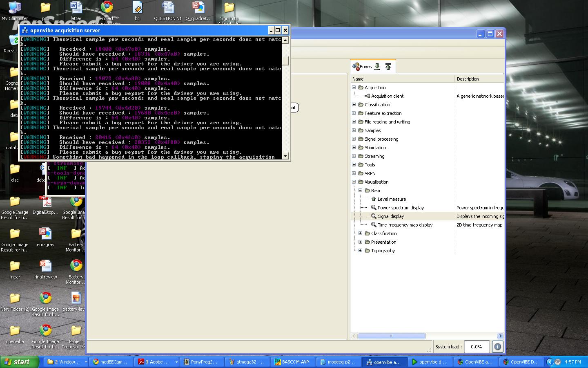Expand the Signal processing node
588x368 pixels.
354,139
